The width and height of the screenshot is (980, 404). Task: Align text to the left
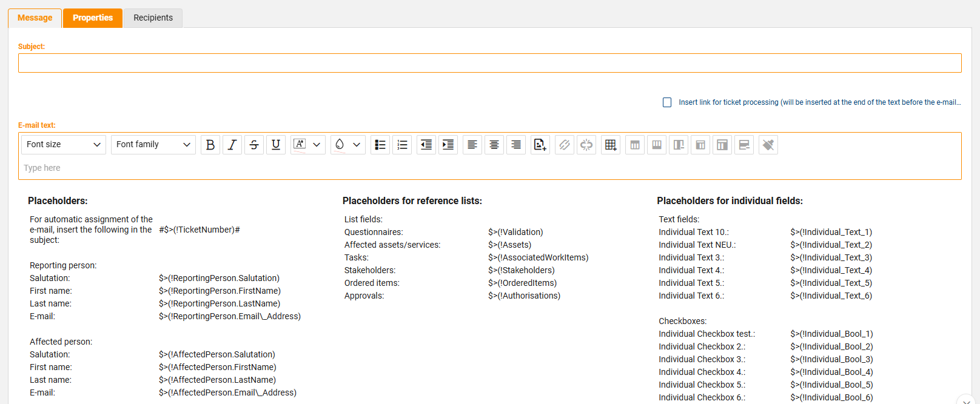[x=472, y=145]
